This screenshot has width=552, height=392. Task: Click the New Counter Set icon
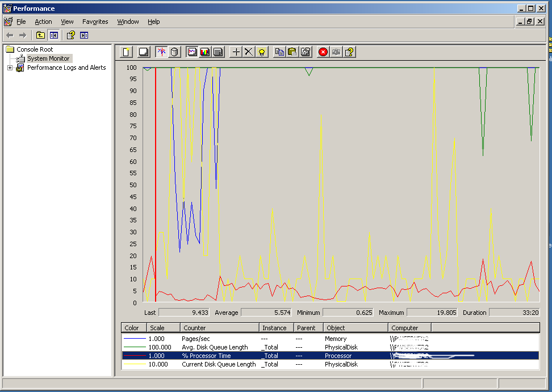point(126,52)
